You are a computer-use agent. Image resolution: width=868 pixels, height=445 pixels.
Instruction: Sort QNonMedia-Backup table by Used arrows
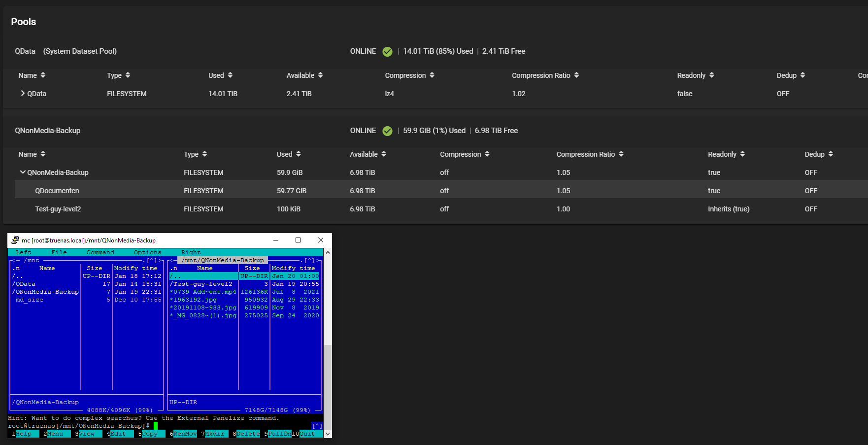[299, 154]
